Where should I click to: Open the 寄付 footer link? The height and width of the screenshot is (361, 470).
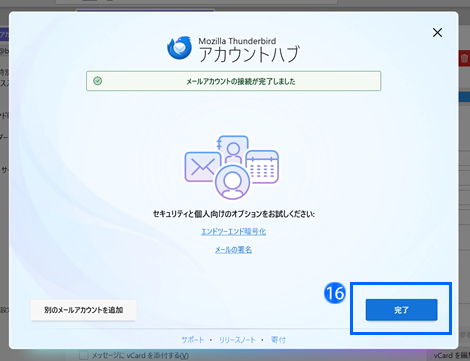pos(278,340)
